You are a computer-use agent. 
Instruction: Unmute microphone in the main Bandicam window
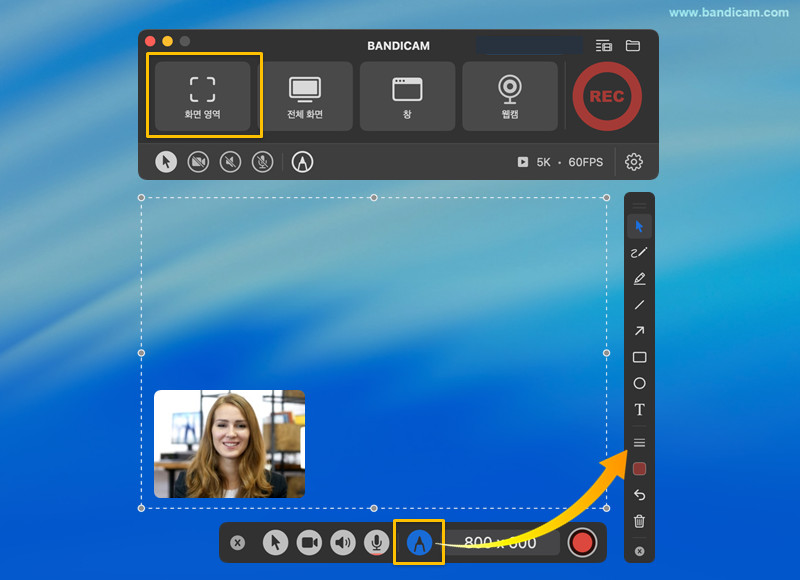tap(263, 161)
